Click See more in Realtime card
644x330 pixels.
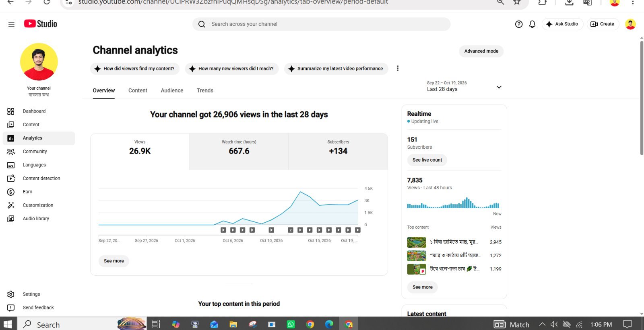pos(423,287)
